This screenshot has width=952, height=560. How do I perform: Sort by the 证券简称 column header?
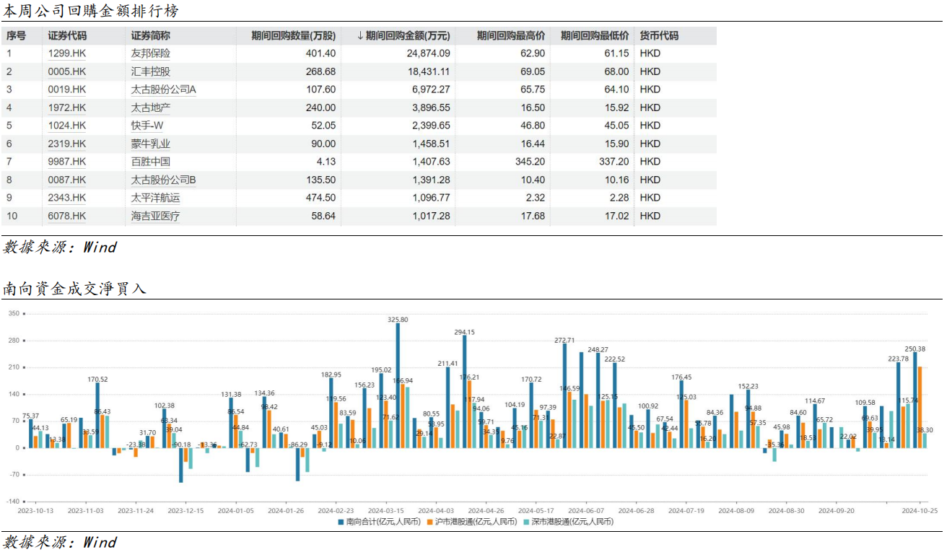point(150,35)
